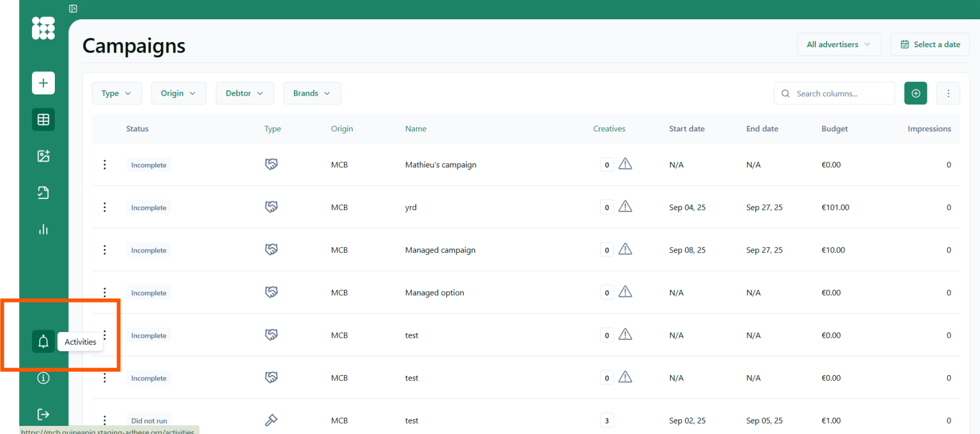Open the All advertisers dropdown
Image resolution: width=980 pixels, height=434 pixels.
click(x=838, y=44)
